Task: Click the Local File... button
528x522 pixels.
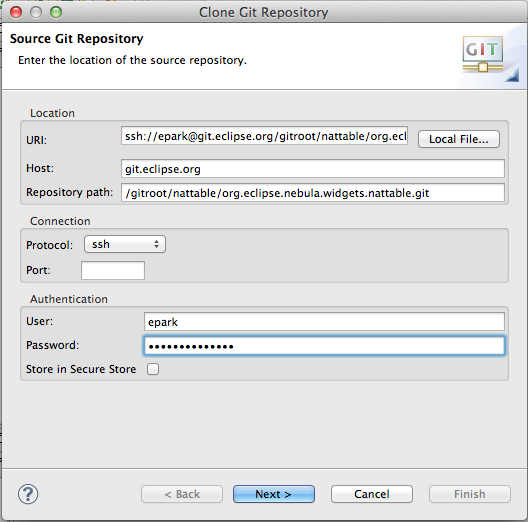Action: (x=459, y=139)
